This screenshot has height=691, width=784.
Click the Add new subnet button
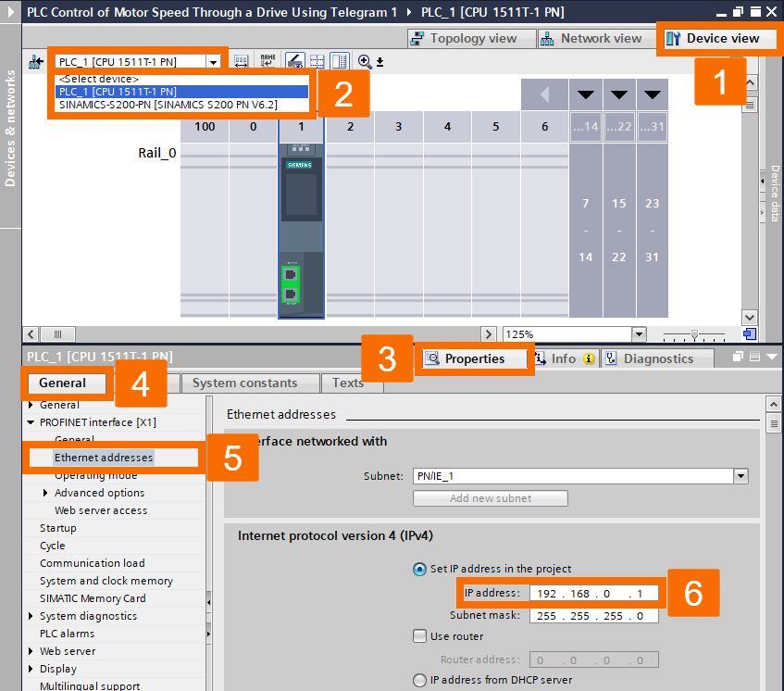coord(490,497)
